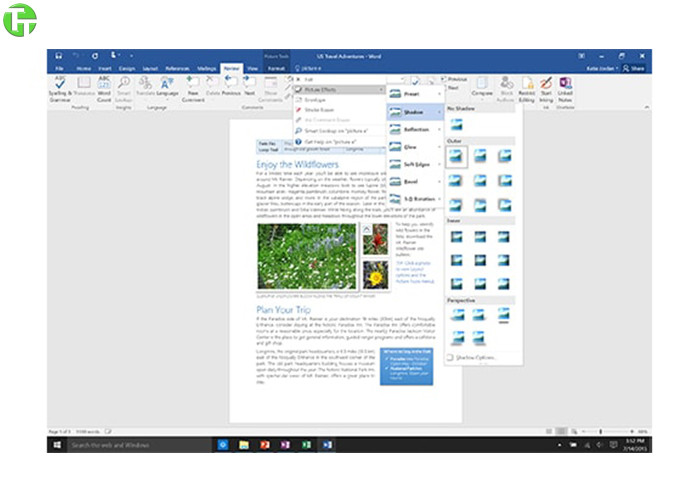The height and width of the screenshot is (500, 700).
Task: Expand the Soft Edges submenu
Action: 415,164
